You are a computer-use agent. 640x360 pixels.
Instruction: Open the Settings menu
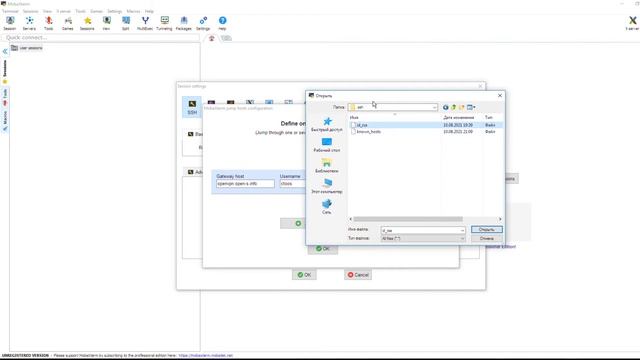[115, 11]
